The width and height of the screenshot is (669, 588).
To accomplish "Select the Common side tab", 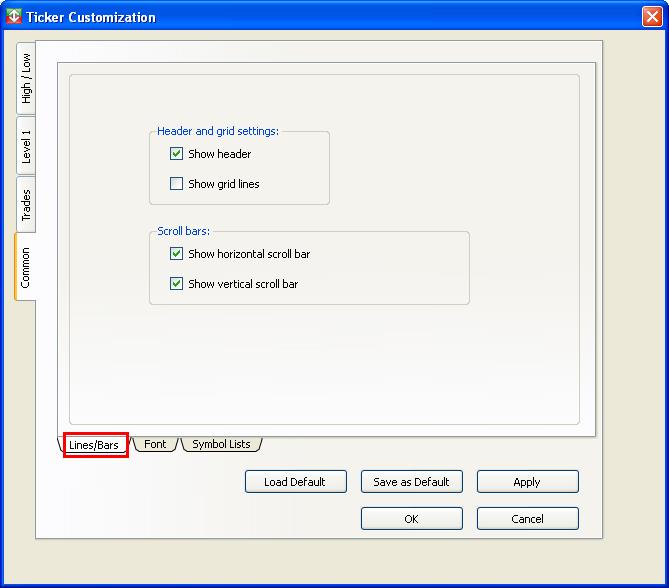I will click(26, 267).
